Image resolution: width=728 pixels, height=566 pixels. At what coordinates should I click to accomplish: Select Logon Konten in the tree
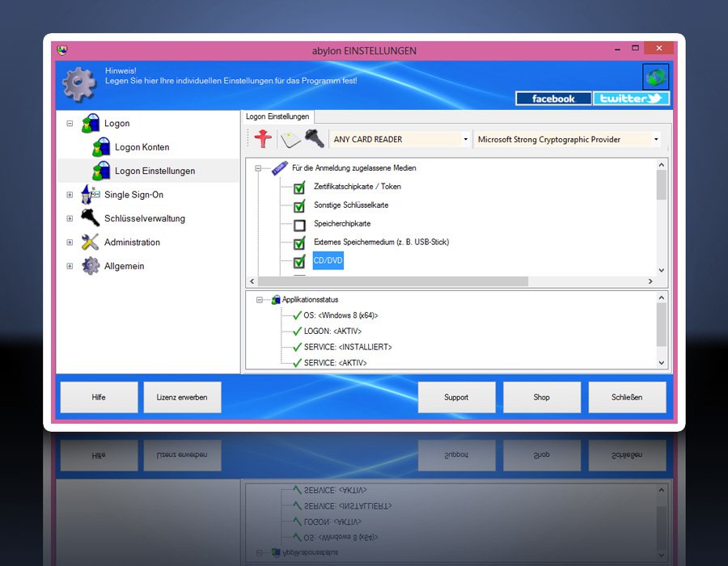(x=142, y=147)
